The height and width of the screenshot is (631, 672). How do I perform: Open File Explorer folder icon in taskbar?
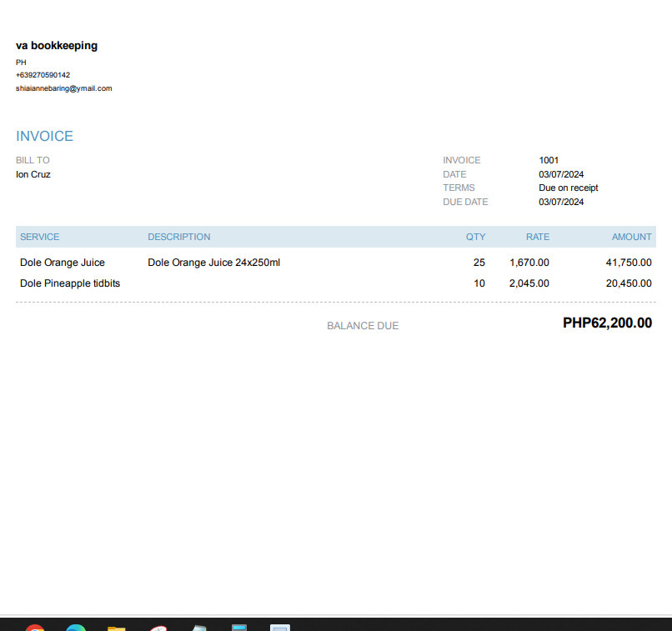coord(116,628)
